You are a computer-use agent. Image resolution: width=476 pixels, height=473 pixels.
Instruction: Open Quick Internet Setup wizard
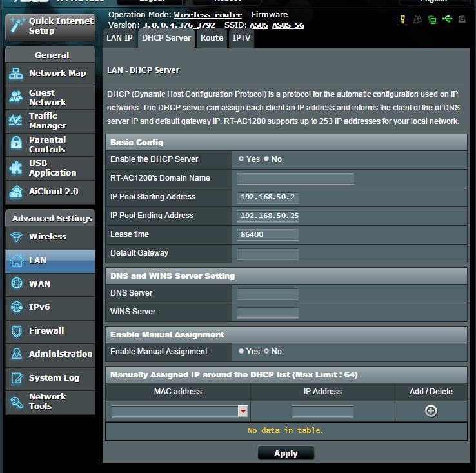point(50,26)
